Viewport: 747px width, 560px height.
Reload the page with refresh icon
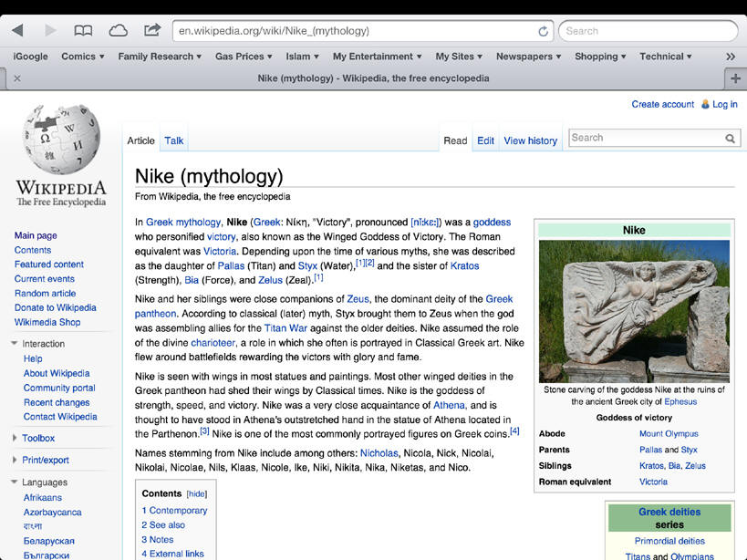pyautogui.click(x=543, y=31)
